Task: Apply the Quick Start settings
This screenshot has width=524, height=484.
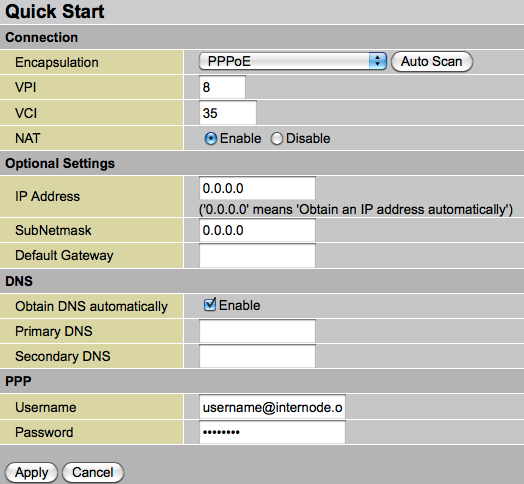Action: [x=31, y=472]
